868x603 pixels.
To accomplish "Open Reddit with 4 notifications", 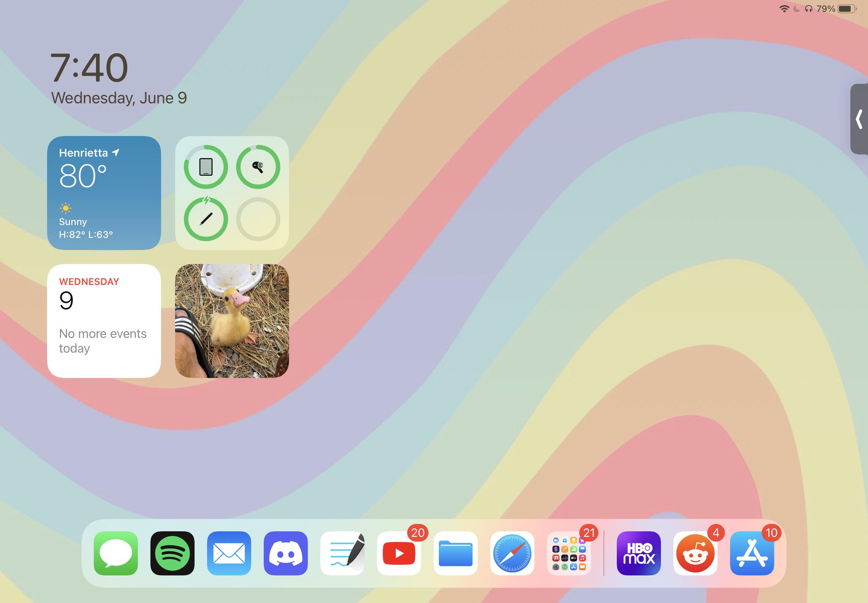I will click(x=695, y=553).
